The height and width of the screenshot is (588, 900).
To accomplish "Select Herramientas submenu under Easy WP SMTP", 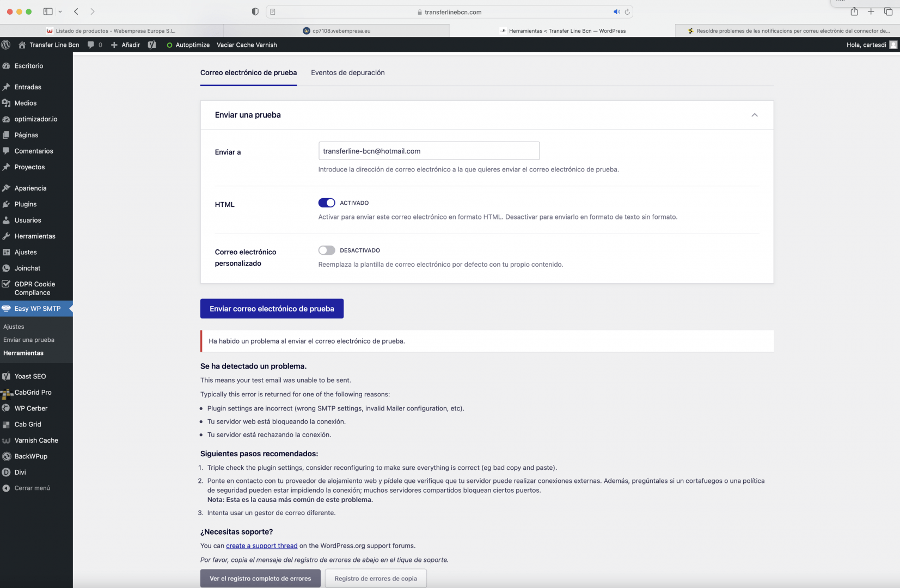I will 23,353.
